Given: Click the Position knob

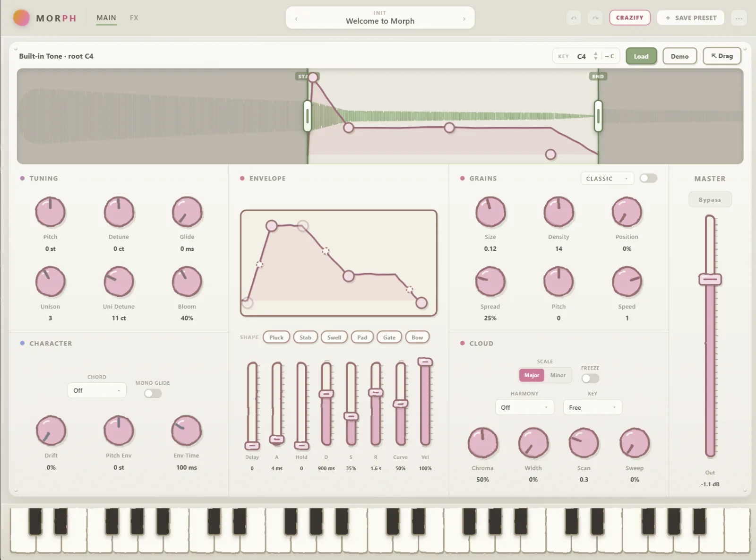Looking at the screenshot, I should pos(627,212).
